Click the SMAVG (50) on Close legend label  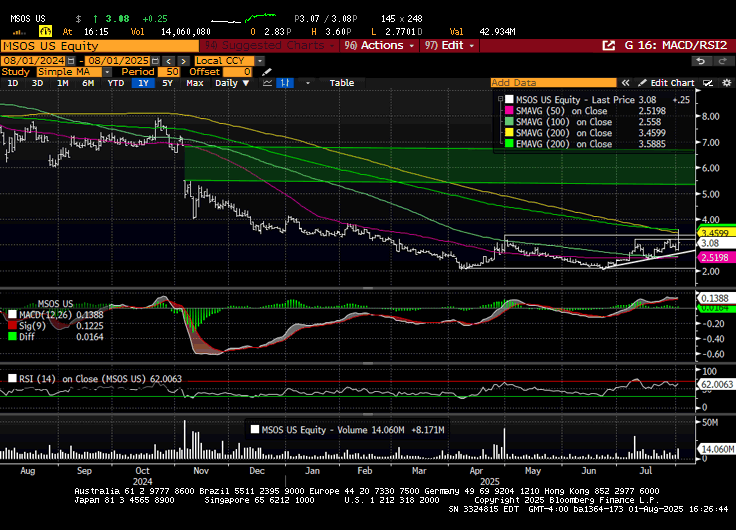561,111
